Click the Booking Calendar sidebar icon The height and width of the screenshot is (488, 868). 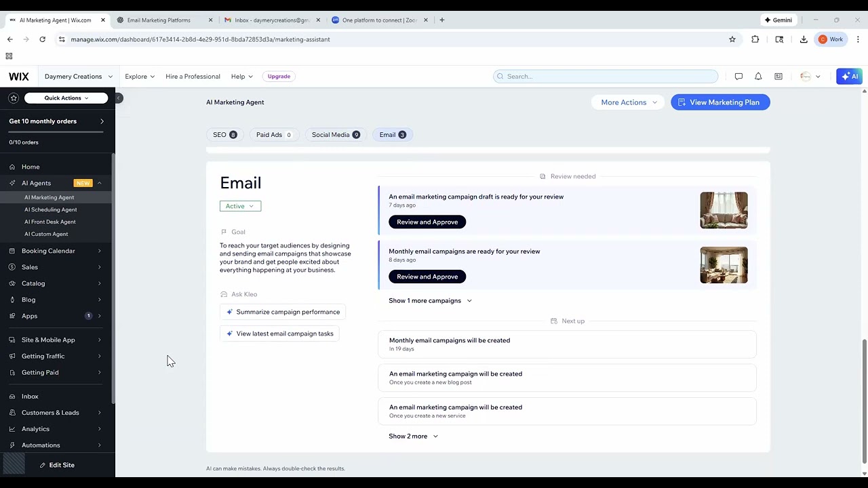(12, 251)
